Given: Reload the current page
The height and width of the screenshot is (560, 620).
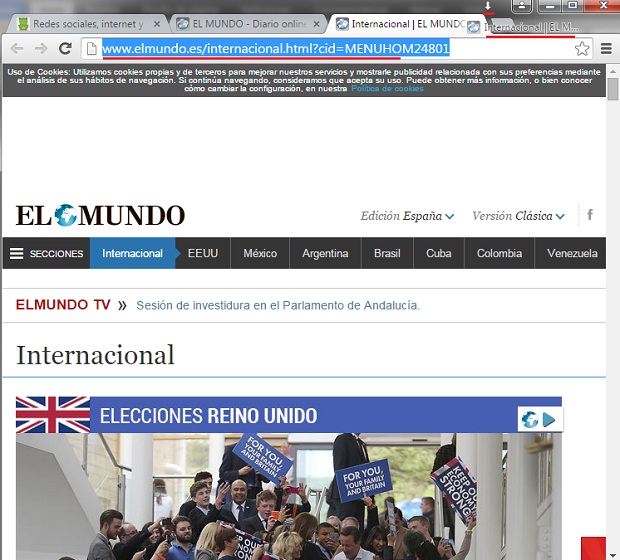Looking at the screenshot, I should (x=65, y=48).
